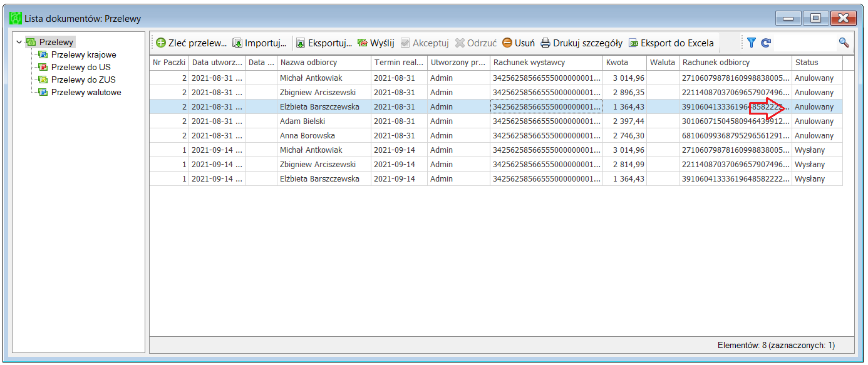Select the Przelewy root tree item
The image size is (868, 365).
point(56,43)
